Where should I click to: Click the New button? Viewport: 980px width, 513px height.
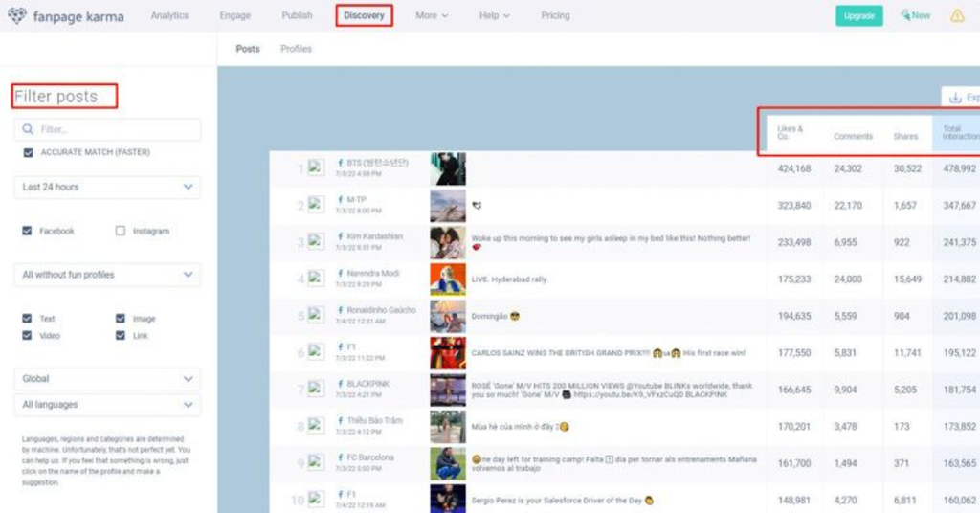[915, 15]
